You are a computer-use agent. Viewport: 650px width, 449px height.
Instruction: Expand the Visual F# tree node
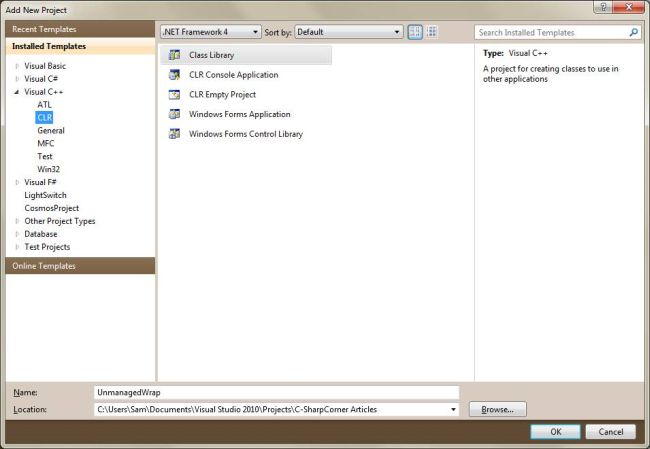click(x=17, y=182)
